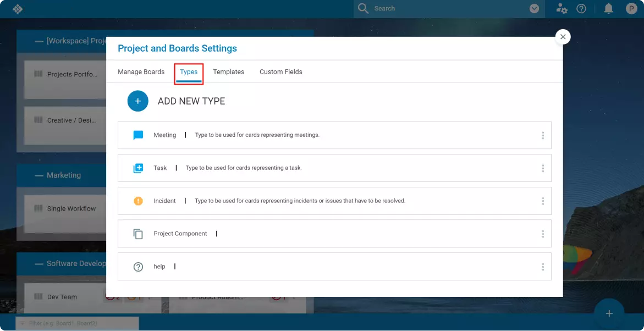The width and height of the screenshot is (644, 331).
Task: Open the options menu for Meeting type
Action: 542,135
